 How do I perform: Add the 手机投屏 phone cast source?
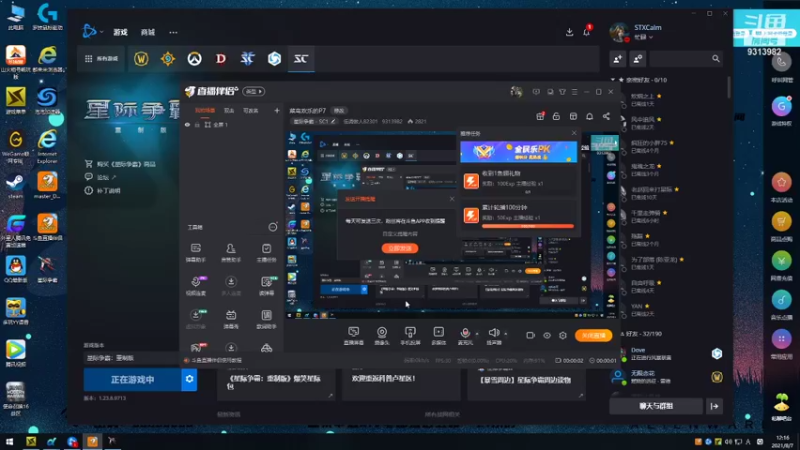pos(410,336)
